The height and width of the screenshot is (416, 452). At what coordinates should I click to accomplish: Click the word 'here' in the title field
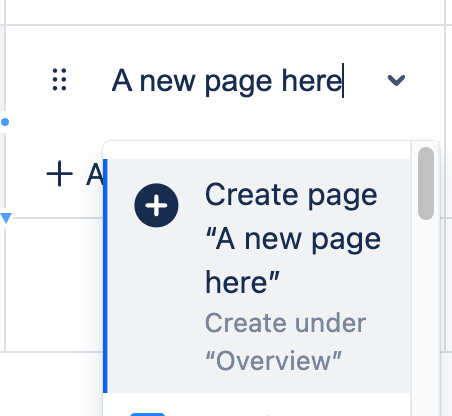point(312,80)
